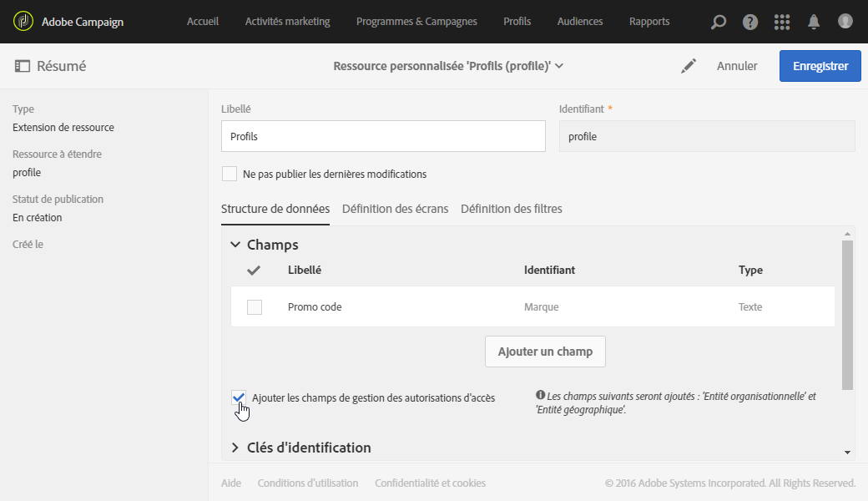868x501 pixels.
Task: Select the Promo code row checkbox
Action: point(255,307)
